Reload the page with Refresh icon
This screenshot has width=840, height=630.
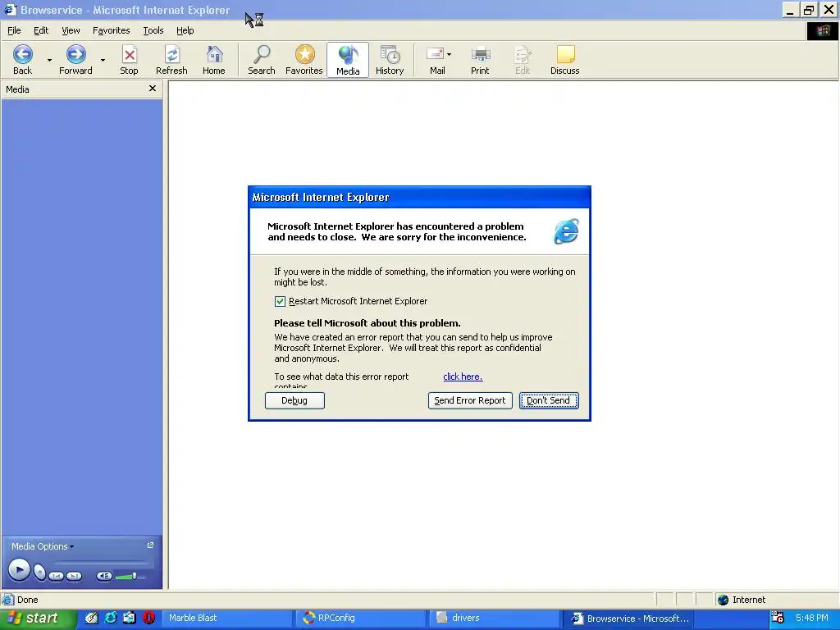(172, 55)
